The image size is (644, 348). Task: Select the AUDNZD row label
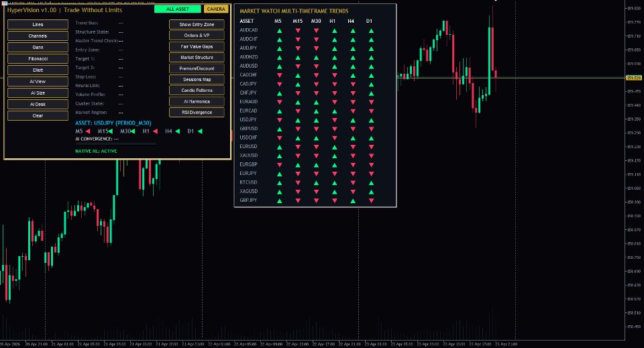(x=249, y=58)
